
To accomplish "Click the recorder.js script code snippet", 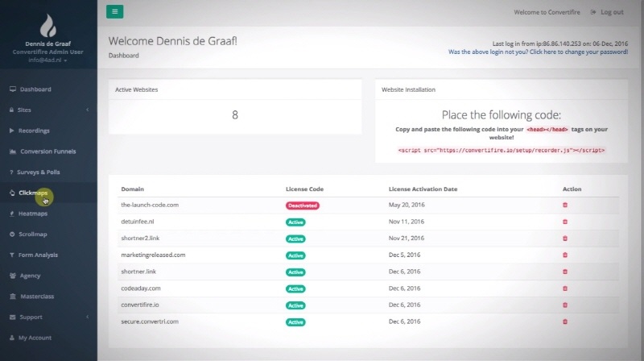I will pyautogui.click(x=501, y=150).
